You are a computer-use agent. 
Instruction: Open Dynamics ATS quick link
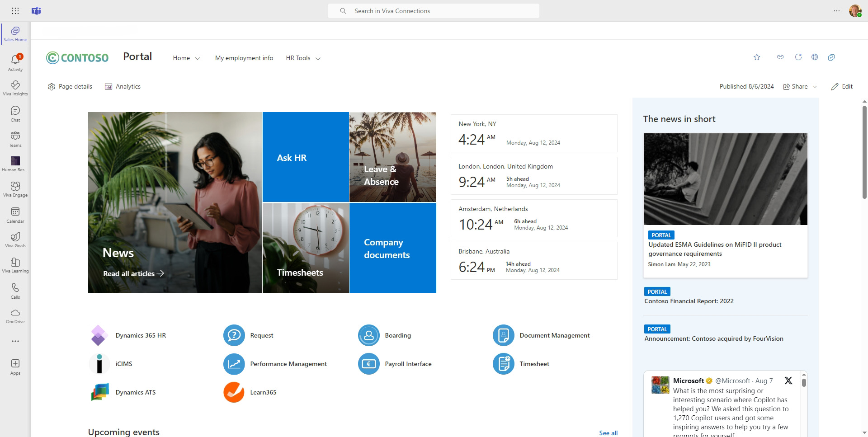click(123, 392)
